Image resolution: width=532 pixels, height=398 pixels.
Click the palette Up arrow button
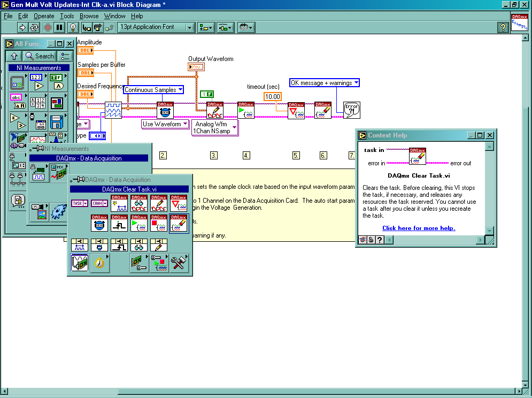(14, 56)
